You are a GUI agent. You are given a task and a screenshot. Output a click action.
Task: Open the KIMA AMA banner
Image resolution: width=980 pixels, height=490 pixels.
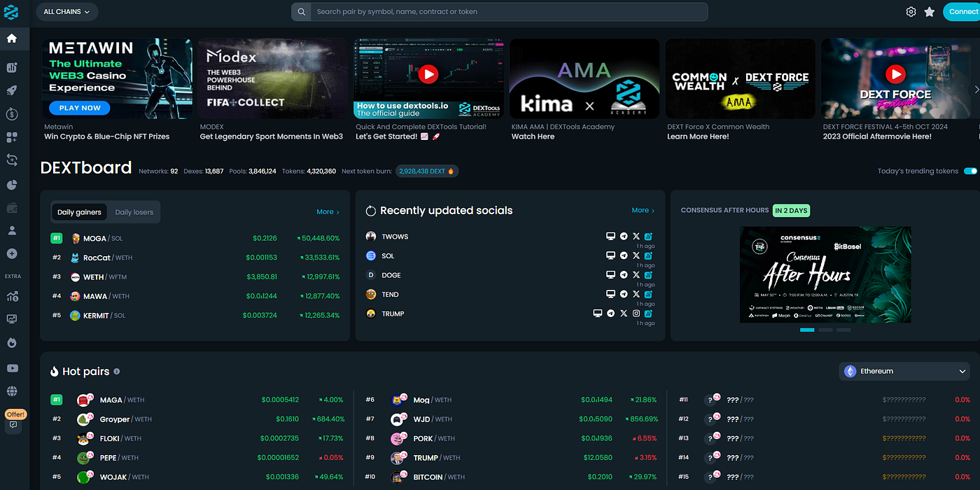tap(584, 78)
